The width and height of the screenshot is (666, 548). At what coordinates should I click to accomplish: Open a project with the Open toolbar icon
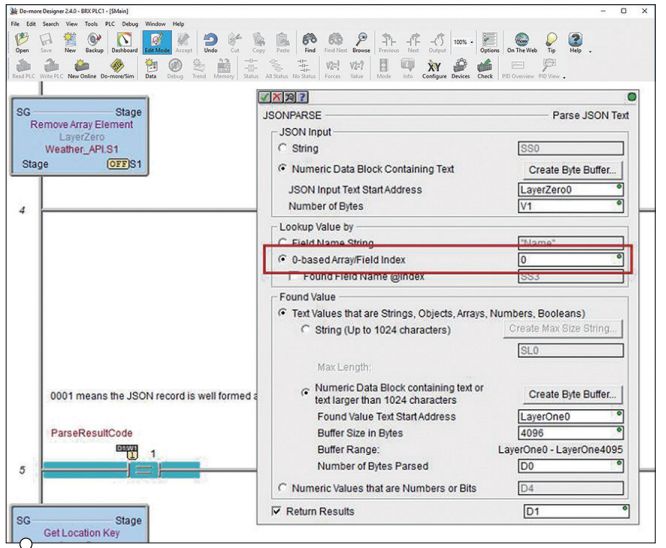(x=22, y=42)
